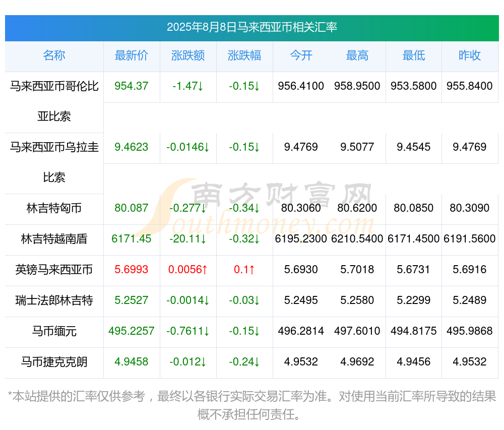Click the row name 马币捷克克朗

tap(54, 362)
